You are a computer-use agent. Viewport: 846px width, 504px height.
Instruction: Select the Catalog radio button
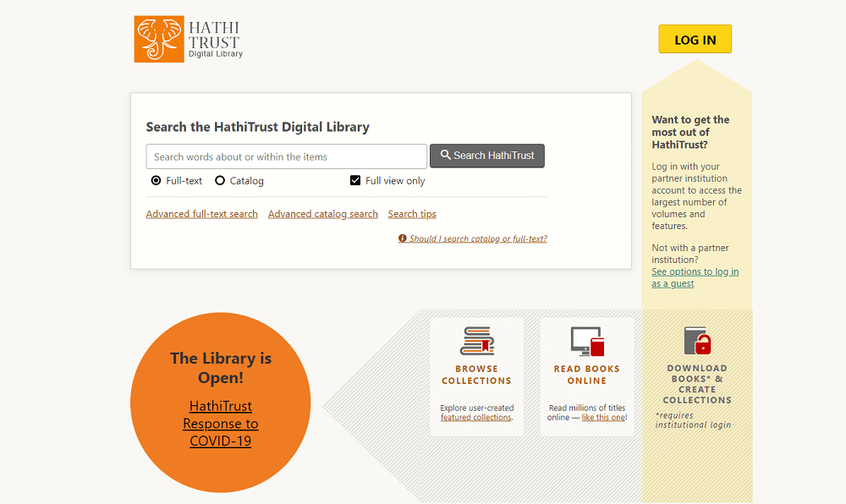220,181
